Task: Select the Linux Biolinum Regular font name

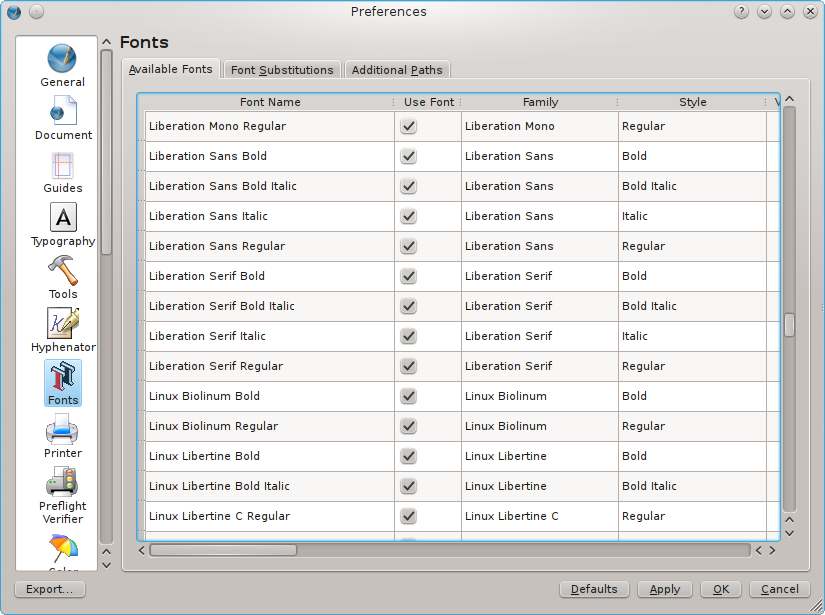Action: 213,426
